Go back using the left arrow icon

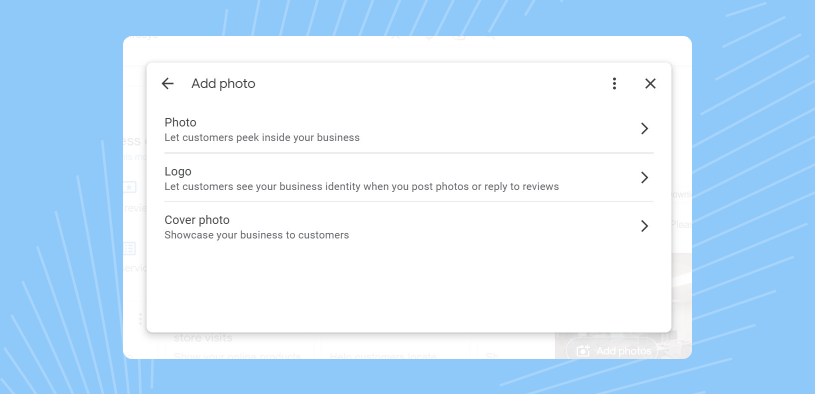coord(167,84)
